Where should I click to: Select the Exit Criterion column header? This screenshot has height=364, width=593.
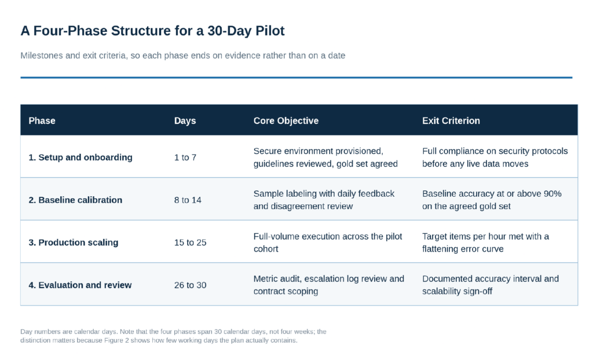(451, 120)
